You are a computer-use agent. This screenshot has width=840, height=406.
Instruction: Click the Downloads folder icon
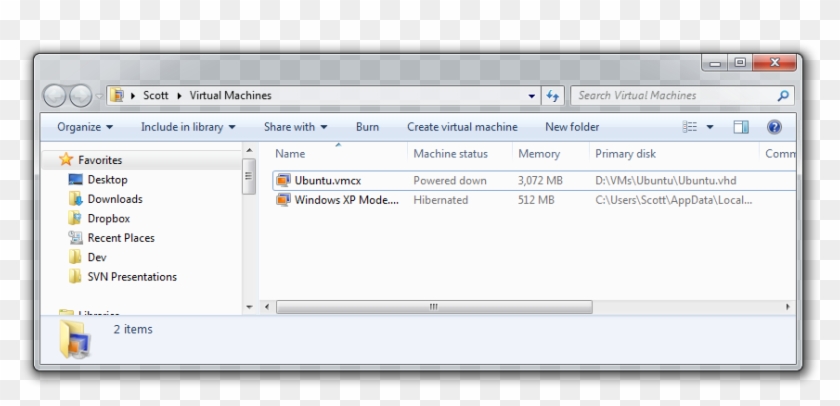coord(75,199)
